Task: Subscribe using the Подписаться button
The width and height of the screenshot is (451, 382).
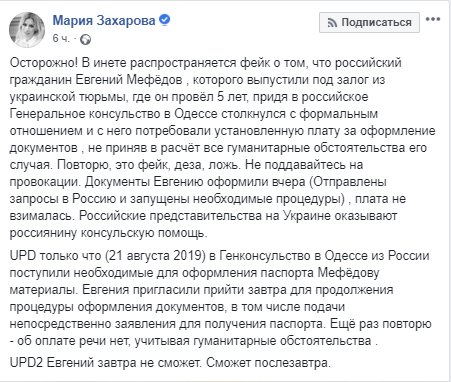Action: point(369,22)
